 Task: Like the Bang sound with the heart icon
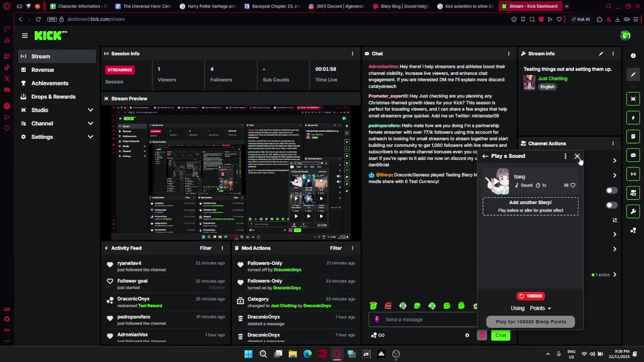573,185
